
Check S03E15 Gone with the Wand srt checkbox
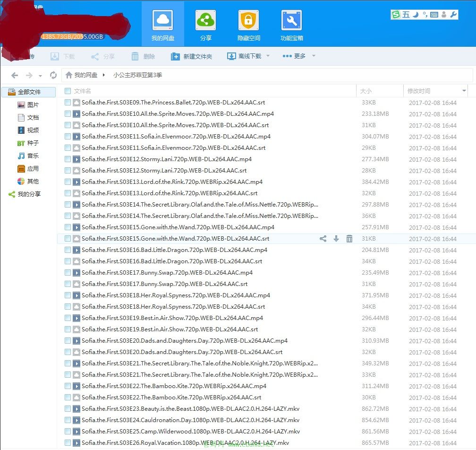[68, 239]
